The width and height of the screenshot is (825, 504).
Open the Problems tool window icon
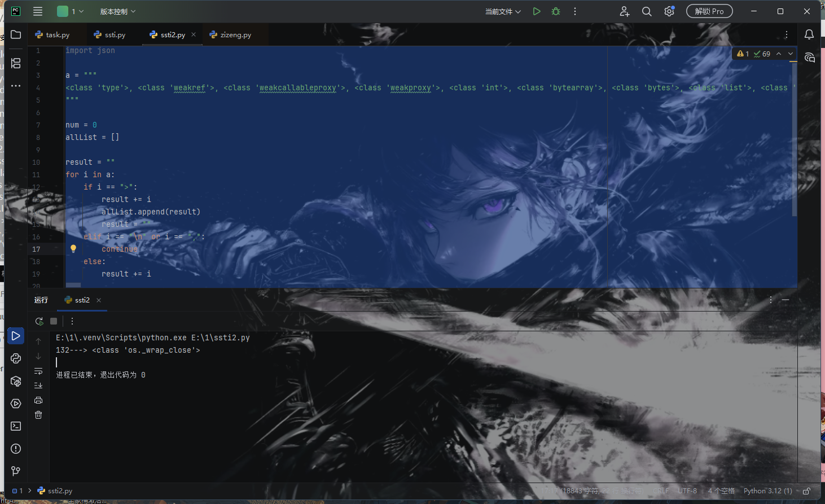click(16, 449)
